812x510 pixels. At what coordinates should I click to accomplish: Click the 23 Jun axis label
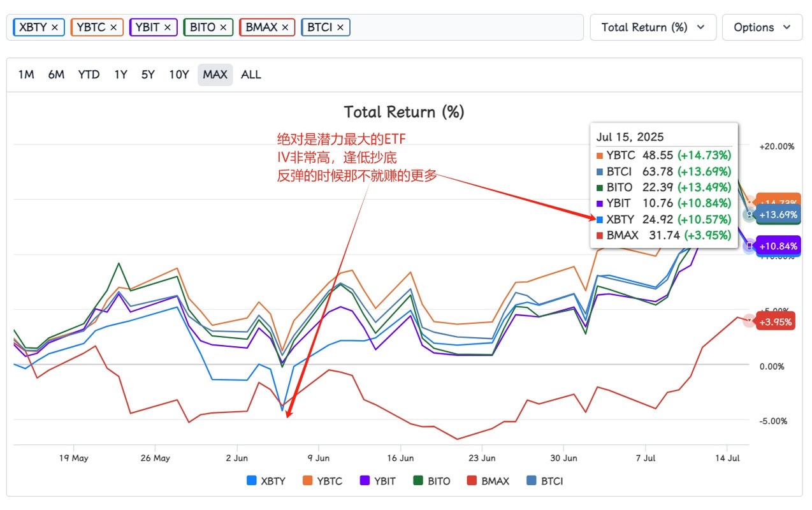pyautogui.click(x=482, y=458)
